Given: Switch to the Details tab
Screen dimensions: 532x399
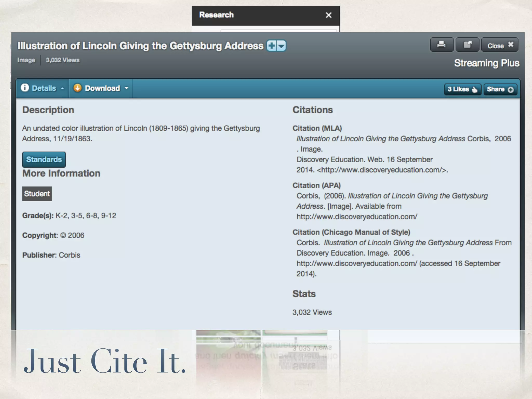Looking at the screenshot, I should click(x=44, y=88).
